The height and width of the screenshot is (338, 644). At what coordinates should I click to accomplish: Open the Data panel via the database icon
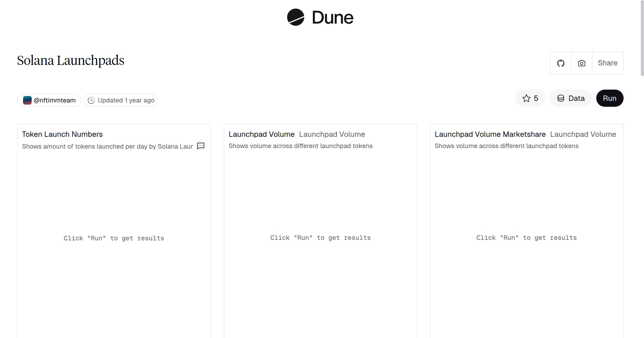pos(561,98)
